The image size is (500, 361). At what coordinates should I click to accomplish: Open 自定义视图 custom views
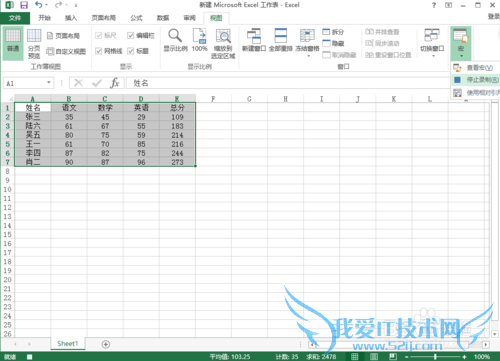(66, 51)
